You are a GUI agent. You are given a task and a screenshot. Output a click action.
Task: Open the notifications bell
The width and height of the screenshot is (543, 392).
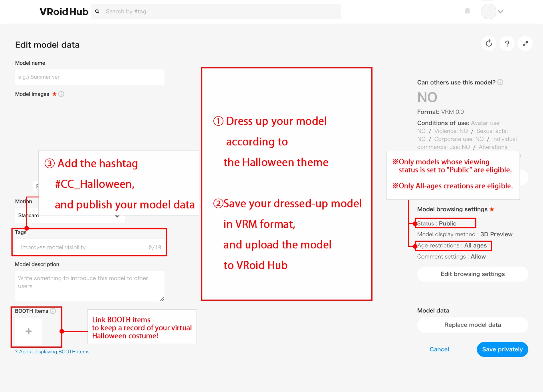point(467,11)
